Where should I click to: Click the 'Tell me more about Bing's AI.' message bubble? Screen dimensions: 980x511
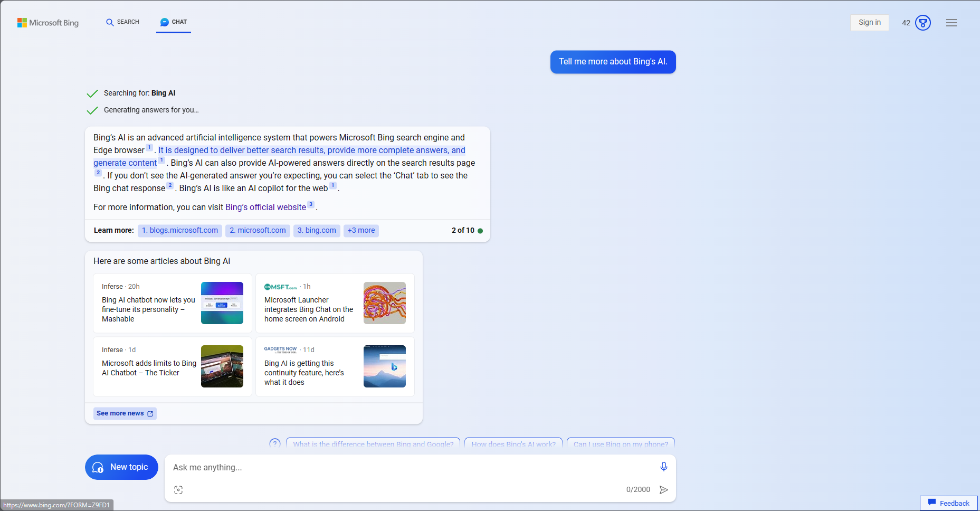(x=613, y=62)
